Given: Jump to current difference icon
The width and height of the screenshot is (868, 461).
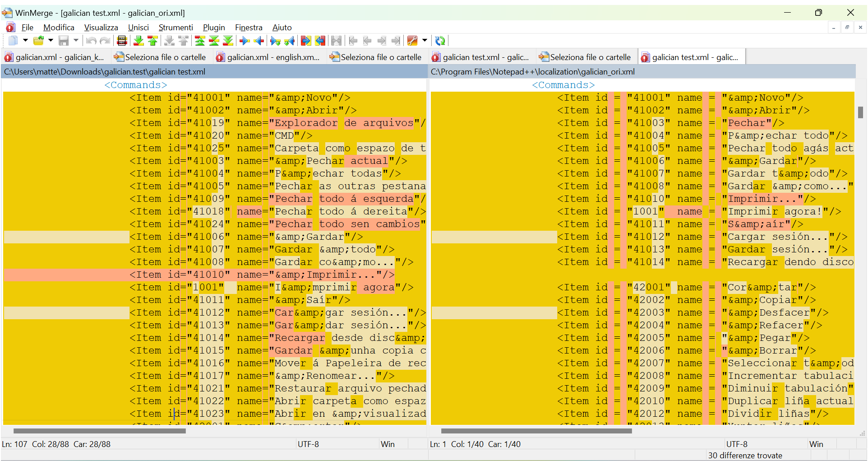Looking at the screenshot, I should tap(214, 41).
